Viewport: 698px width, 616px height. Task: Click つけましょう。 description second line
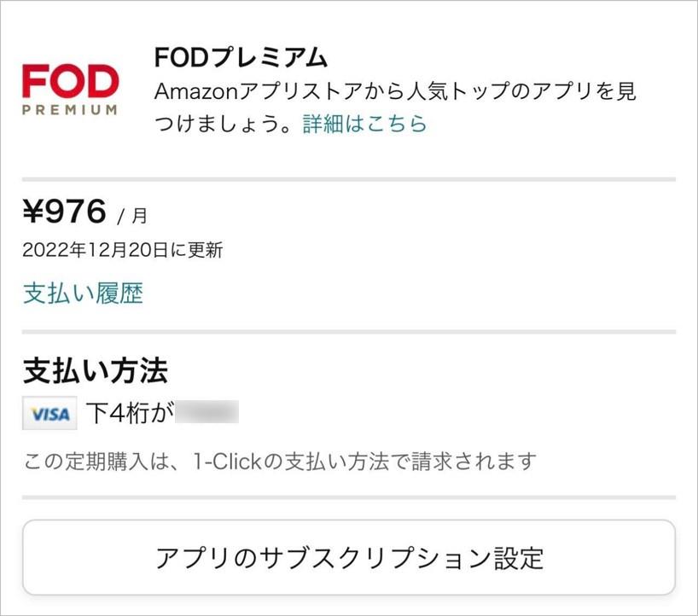click(x=224, y=124)
